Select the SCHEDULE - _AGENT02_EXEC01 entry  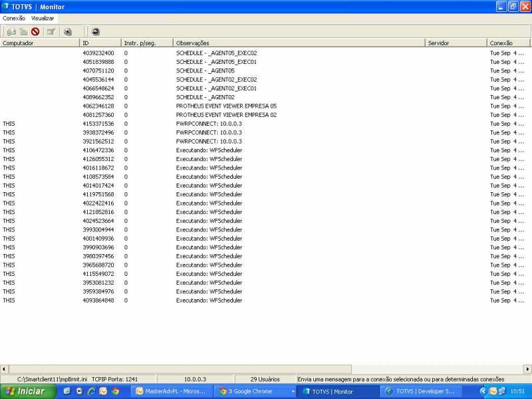(x=216, y=88)
